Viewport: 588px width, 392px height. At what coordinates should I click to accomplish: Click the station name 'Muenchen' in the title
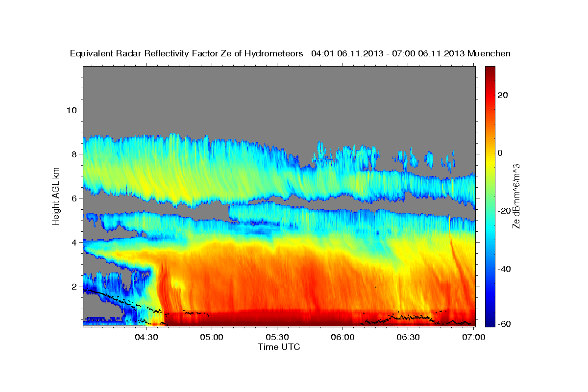(489, 53)
